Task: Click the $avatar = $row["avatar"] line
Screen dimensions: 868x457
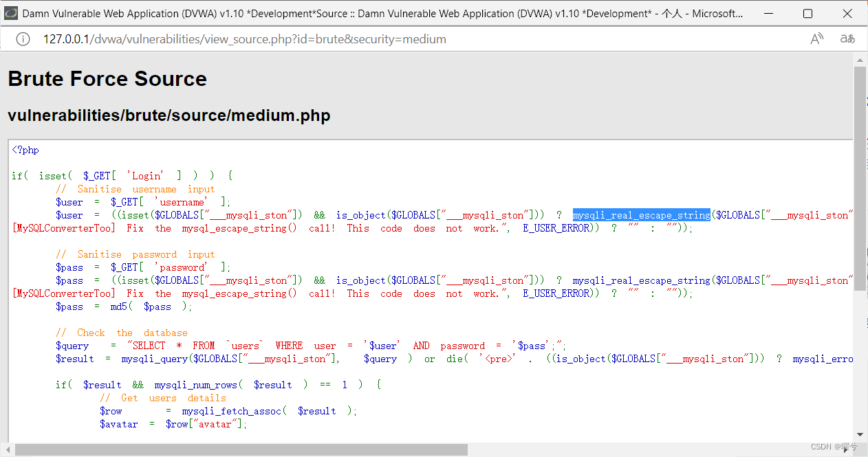Action: pos(173,424)
